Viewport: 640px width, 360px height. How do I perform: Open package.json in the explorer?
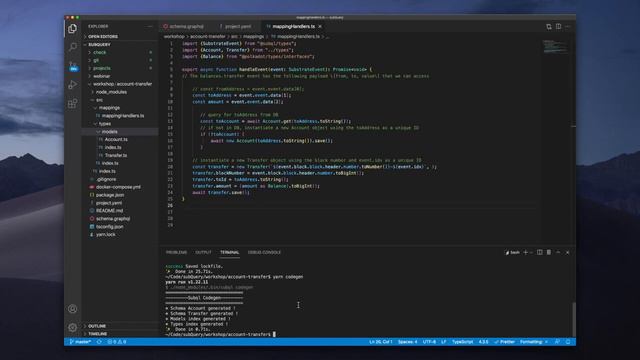coord(110,195)
